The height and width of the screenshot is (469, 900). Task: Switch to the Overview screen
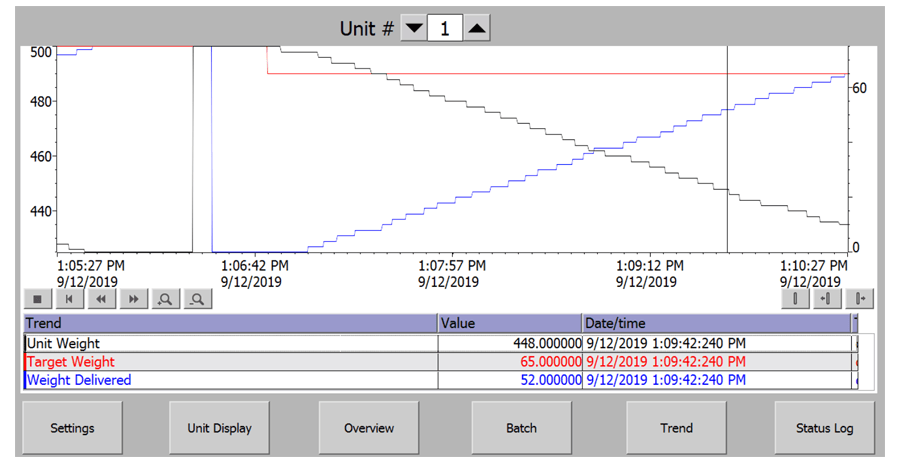[368, 428]
